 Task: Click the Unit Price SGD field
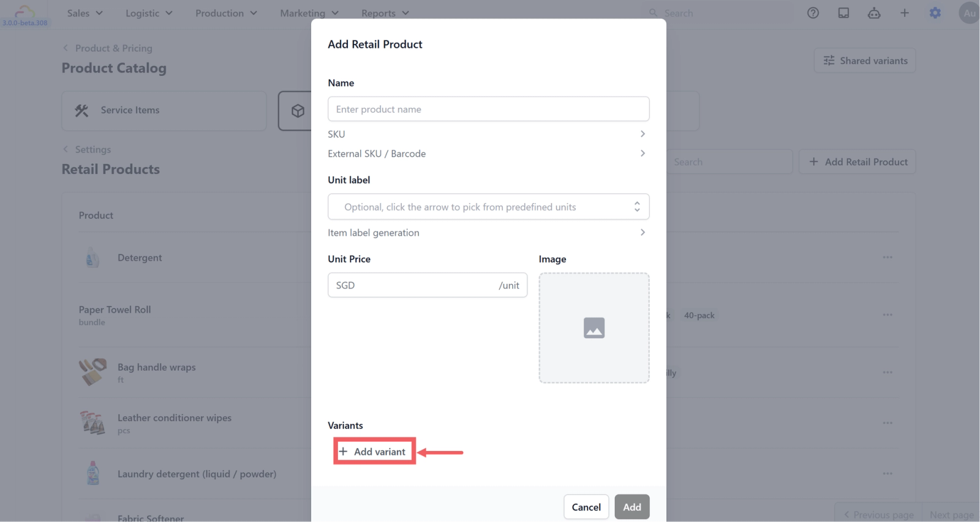[428, 285]
